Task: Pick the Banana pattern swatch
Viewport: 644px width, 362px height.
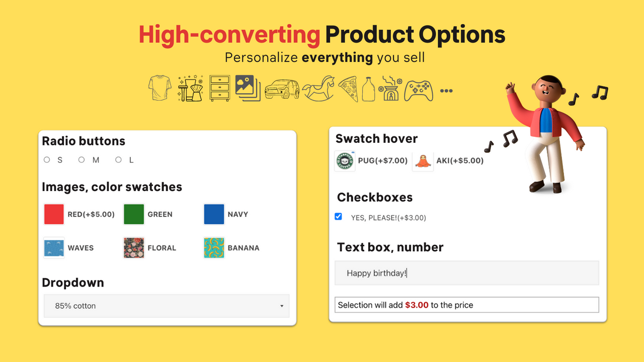Action: coord(214,248)
